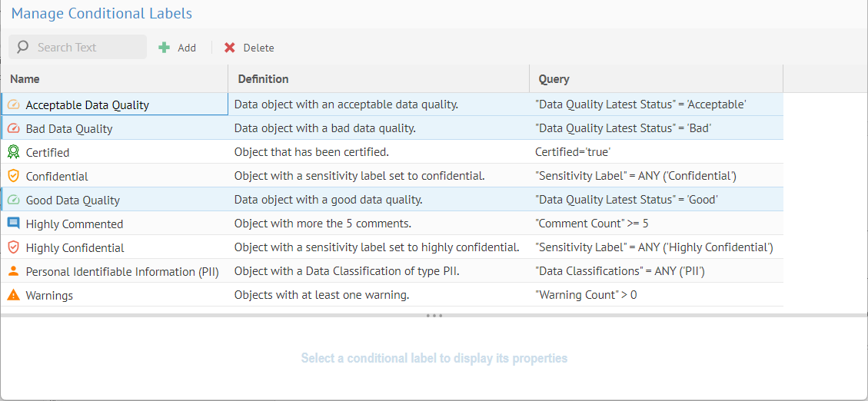
Task: Focus the Search Text field
Action: (85, 48)
